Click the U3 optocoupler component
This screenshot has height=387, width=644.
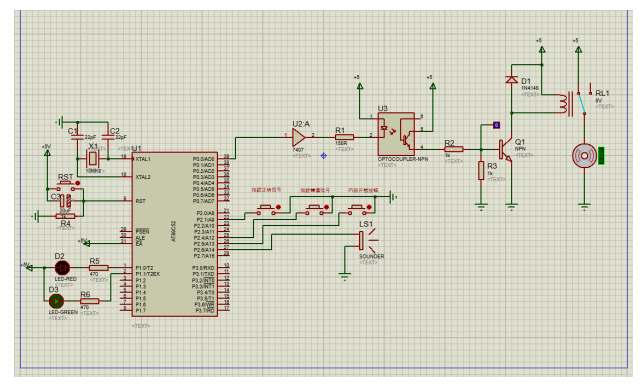click(x=396, y=134)
